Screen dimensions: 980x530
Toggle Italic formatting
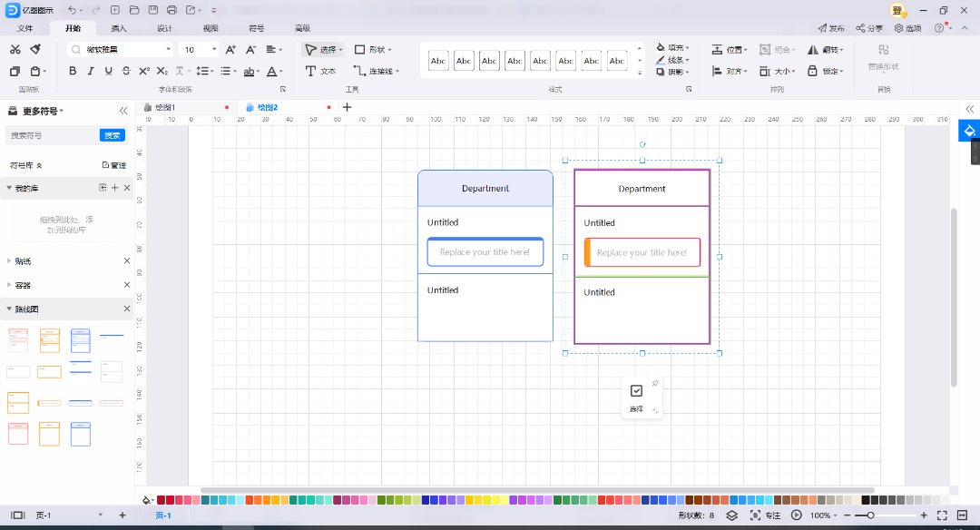click(x=91, y=71)
